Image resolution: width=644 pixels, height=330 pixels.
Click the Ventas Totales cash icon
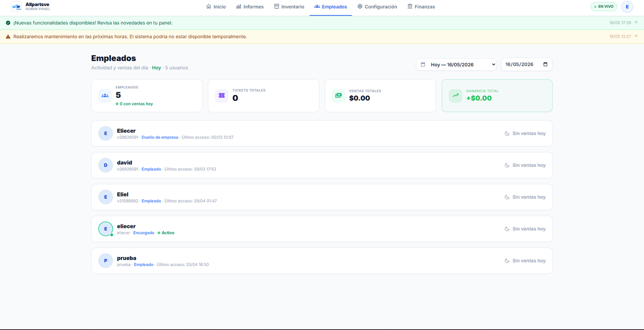339,96
